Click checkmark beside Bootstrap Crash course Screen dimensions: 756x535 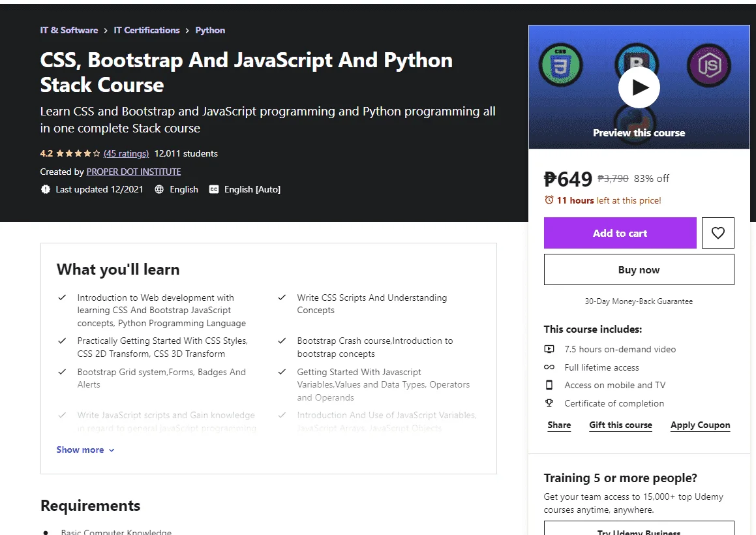tap(282, 341)
